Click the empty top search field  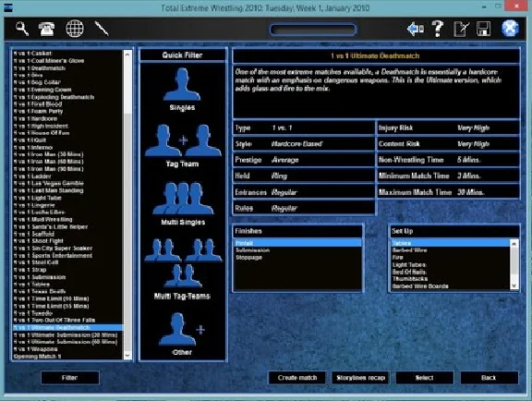click(x=313, y=30)
